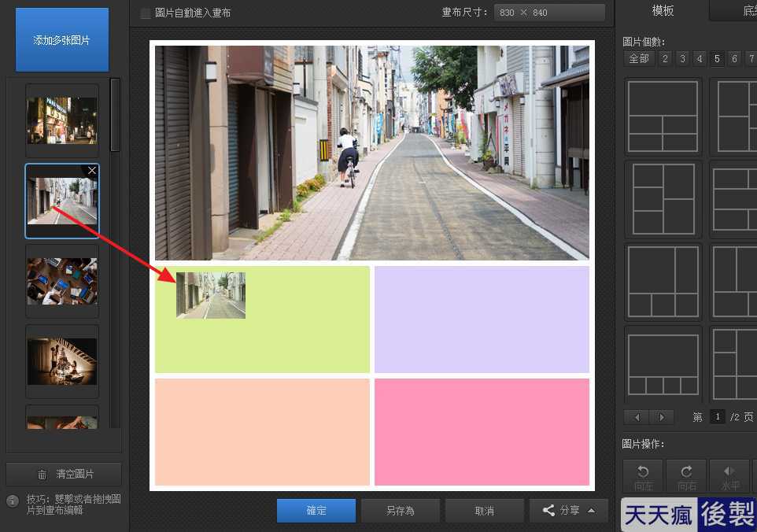Click the green collage cell
This screenshot has height=532, width=757.
[262, 320]
